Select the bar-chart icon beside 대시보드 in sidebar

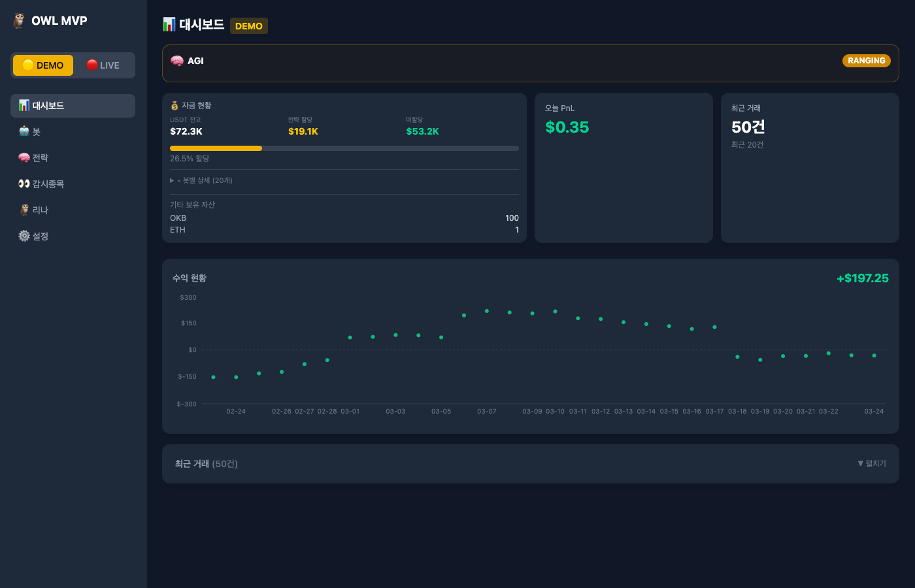[24, 105]
